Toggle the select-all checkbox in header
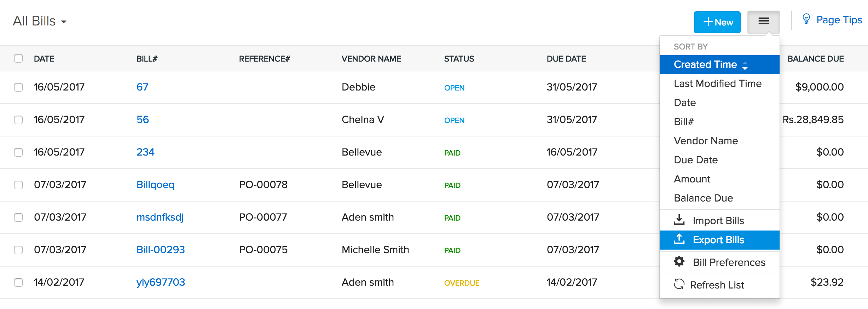This screenshot has width=868, height=309. pyautogui.click(x=18, y=58)
